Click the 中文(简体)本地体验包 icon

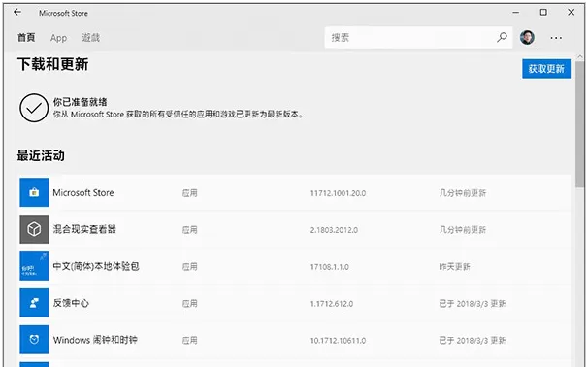click(x=34, y=266)
